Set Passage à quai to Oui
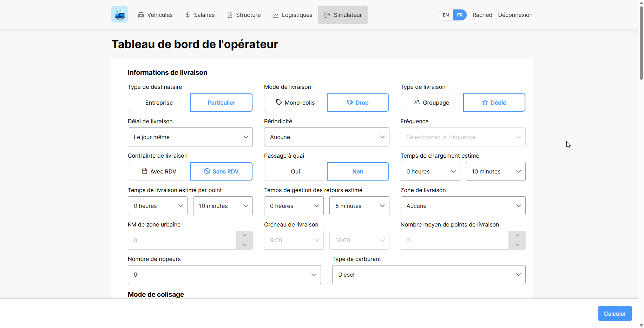The width and height of the screenshot is (644, 328). click(295, 171)
